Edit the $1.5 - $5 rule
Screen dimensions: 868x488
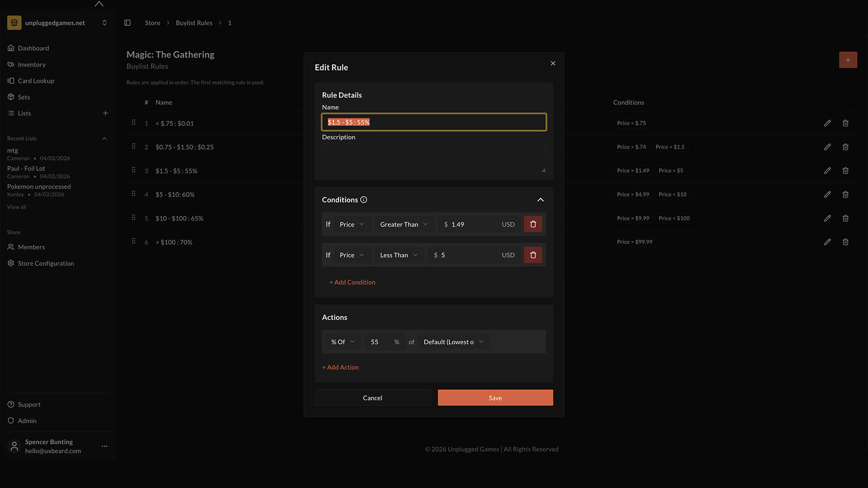(827, 170)
